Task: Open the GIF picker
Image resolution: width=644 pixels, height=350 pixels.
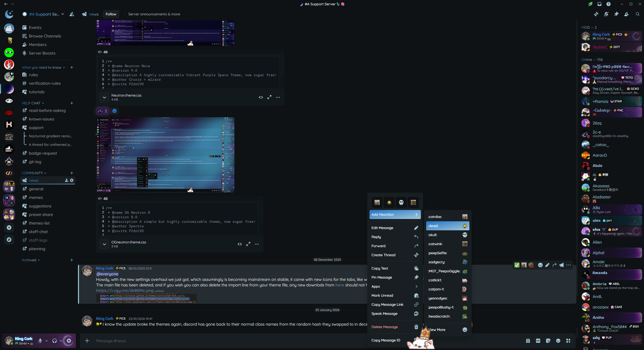Action: coord(538,341)
